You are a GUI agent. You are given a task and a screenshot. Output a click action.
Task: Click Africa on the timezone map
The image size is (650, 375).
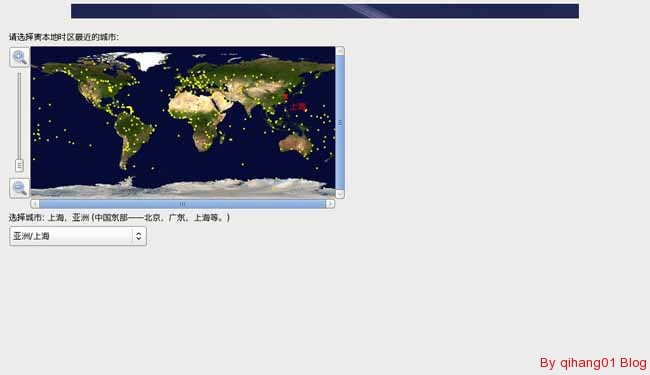click(x=198, y=118)
